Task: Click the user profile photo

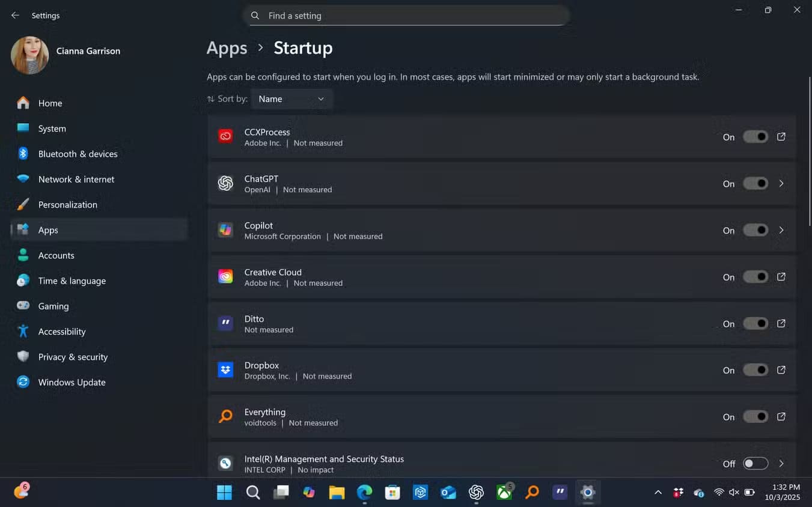Action: pos(29,55)
